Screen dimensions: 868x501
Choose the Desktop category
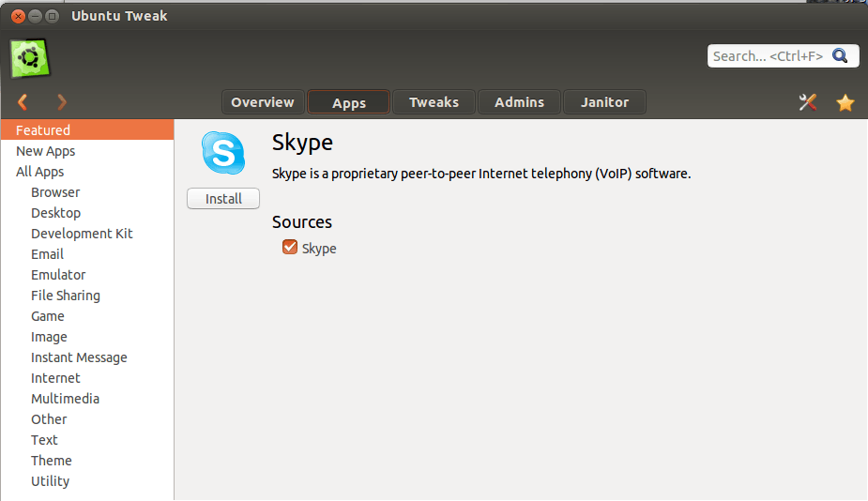coord(87,213)
